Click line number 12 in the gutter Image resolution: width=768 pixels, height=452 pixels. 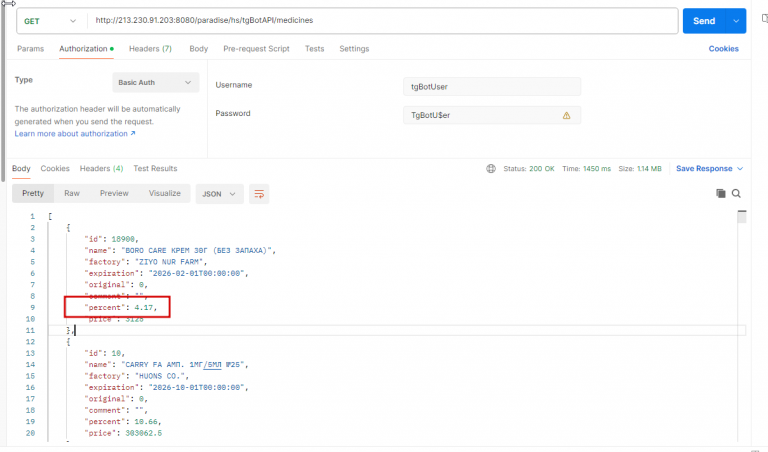pyautogui.click(x=30, y=342)
